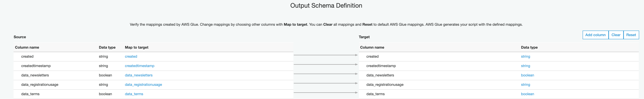Click the Reset mappings button
Screen dimensions: 644x99
point(631,35)
